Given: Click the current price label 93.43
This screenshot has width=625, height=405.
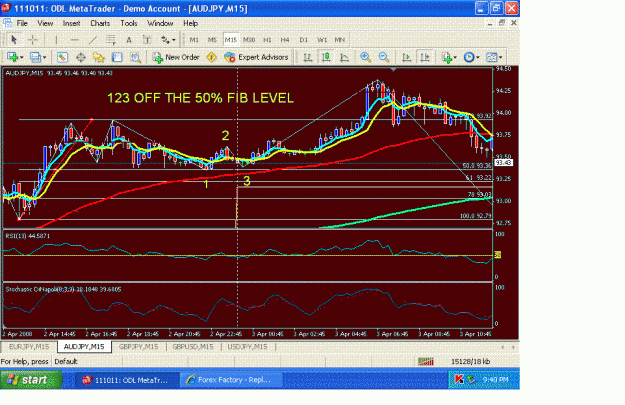Looking at the screenshot, I should point(503,162).
